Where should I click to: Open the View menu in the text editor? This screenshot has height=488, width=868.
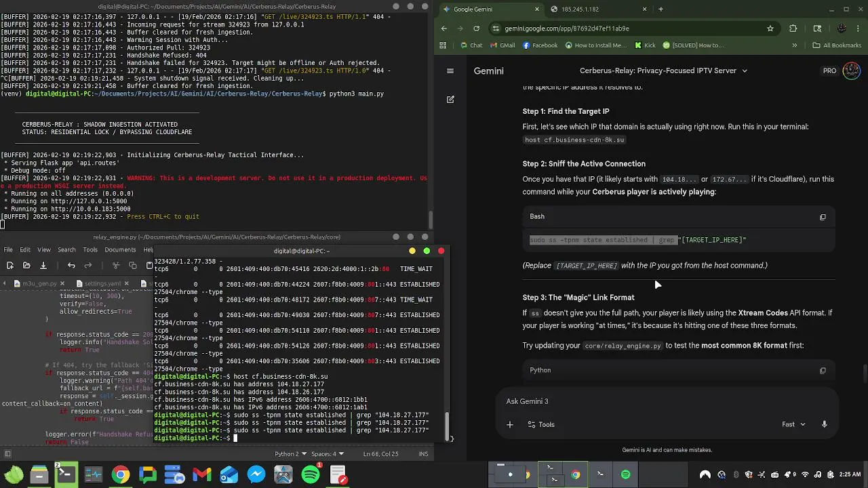43,249
